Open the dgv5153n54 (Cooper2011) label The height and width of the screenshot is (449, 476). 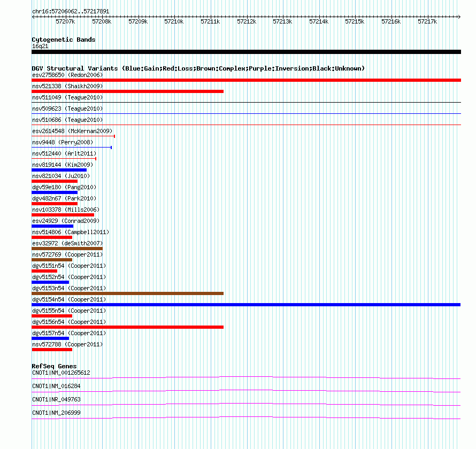click(69, 288)
